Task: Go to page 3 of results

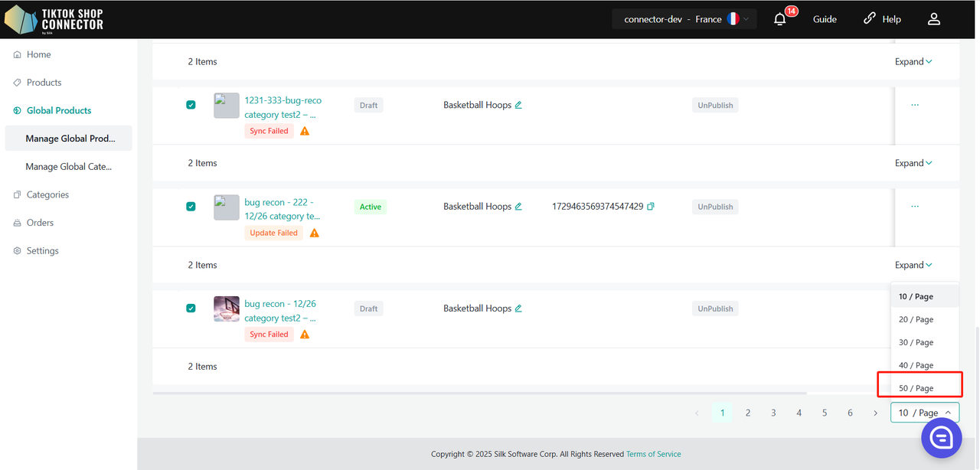Action: [x=773, y=413]
